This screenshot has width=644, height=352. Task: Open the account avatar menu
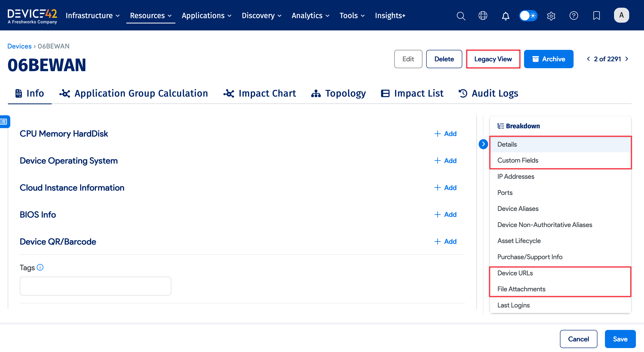tap(622, 15)
